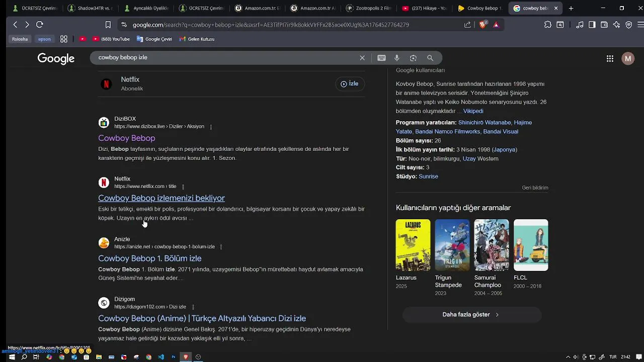
Task: Click the share page icon in address bar
Action: (467, 25)
